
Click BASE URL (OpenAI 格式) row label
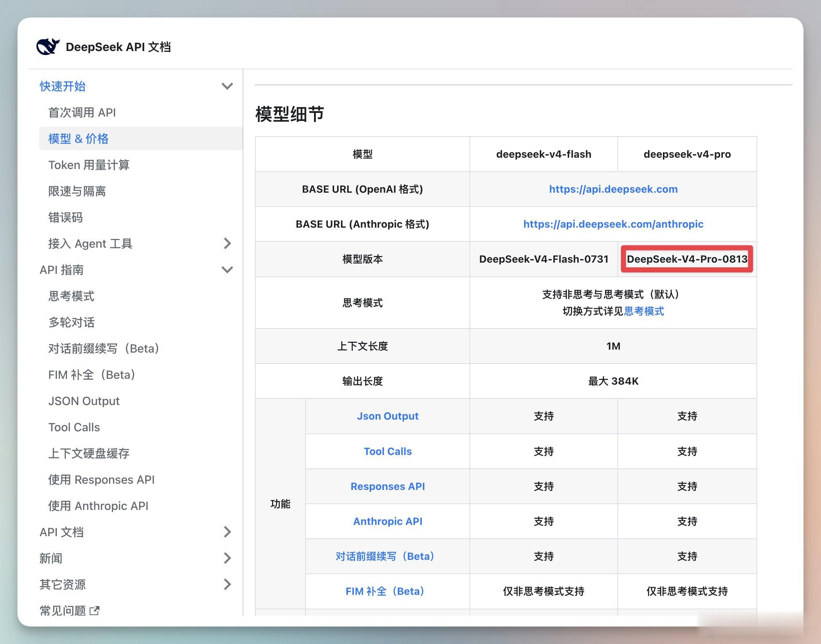coord(362,189)
